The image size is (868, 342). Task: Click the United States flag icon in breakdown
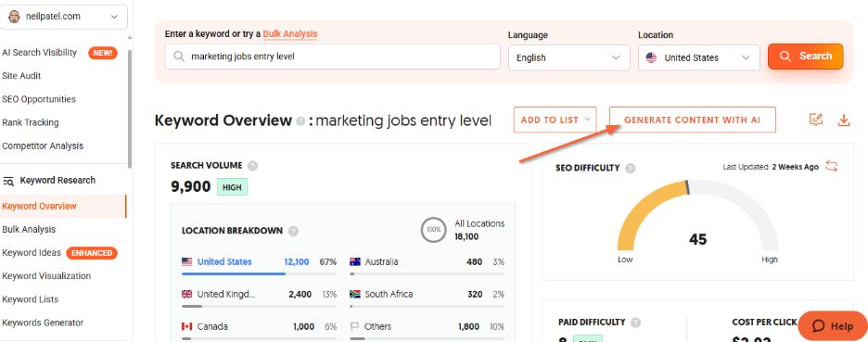tap(187, 261)
